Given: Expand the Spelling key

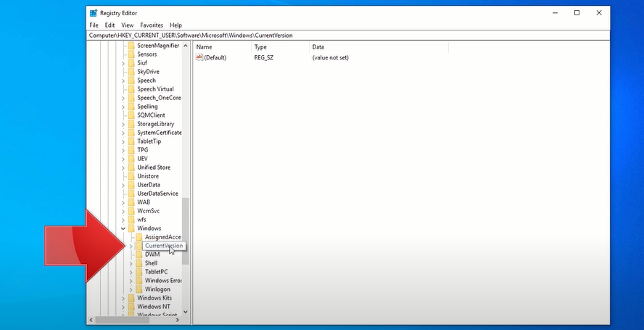Looking at the screenshot, I should [123, 107].
